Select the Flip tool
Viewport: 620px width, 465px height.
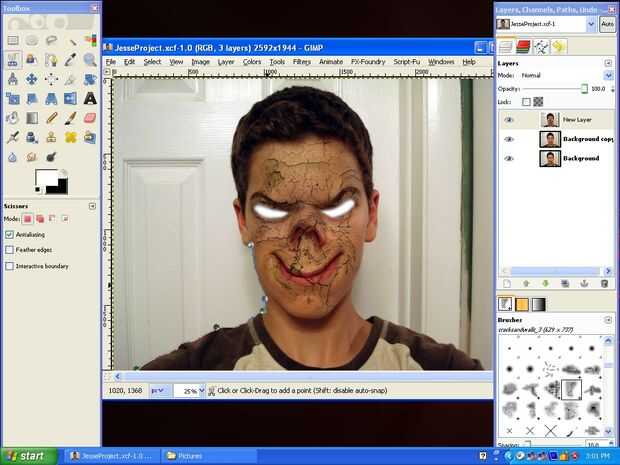pos(71,98)
